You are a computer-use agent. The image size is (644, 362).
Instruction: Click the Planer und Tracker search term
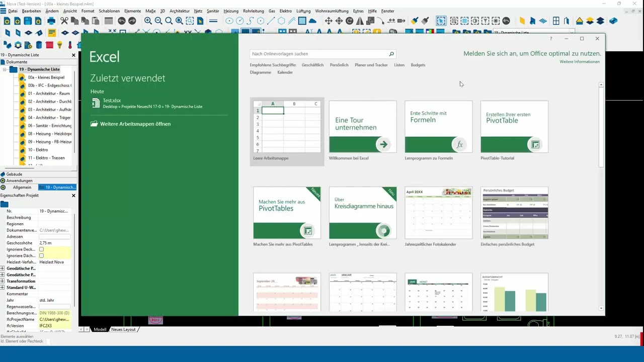(x=371, y=65)
